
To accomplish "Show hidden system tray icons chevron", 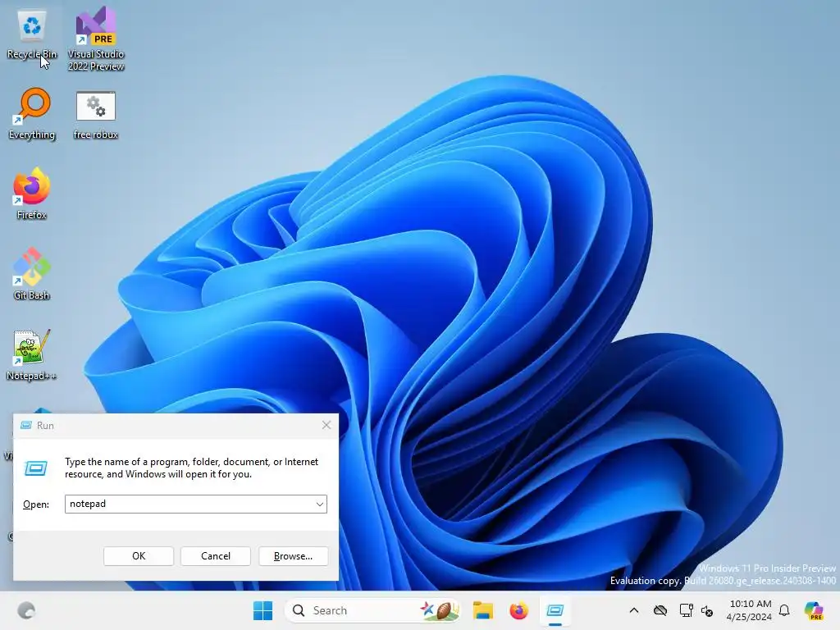I will pyautogui.click(x=634, y=610).
